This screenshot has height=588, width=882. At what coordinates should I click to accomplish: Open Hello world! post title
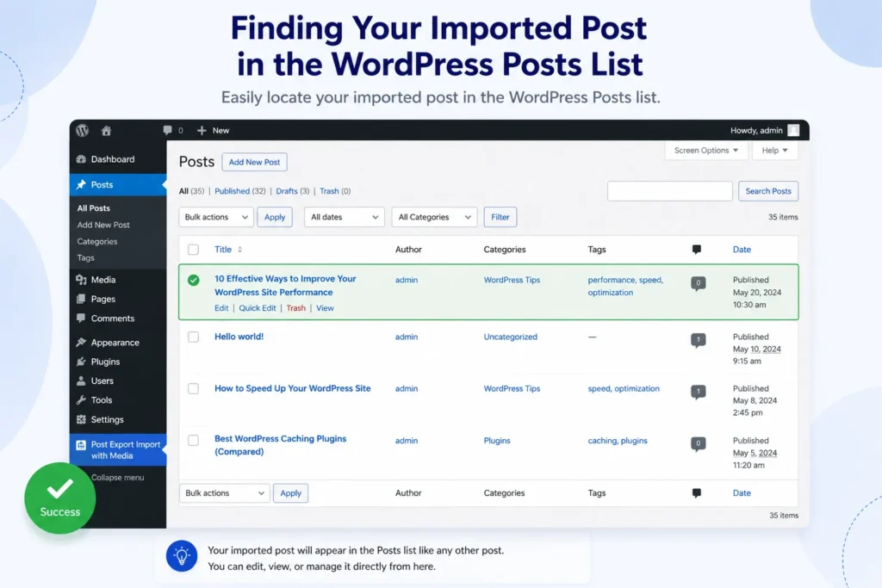pos(239,337)
